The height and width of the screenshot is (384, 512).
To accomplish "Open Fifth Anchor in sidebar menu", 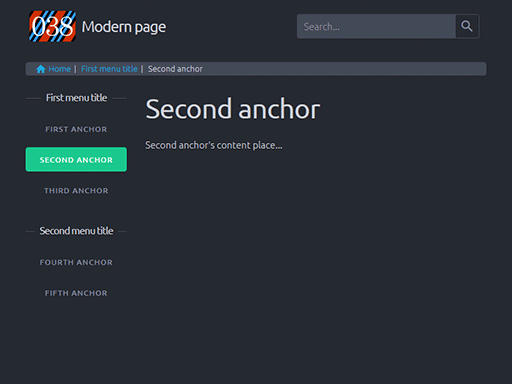I will tap(76, 293).
